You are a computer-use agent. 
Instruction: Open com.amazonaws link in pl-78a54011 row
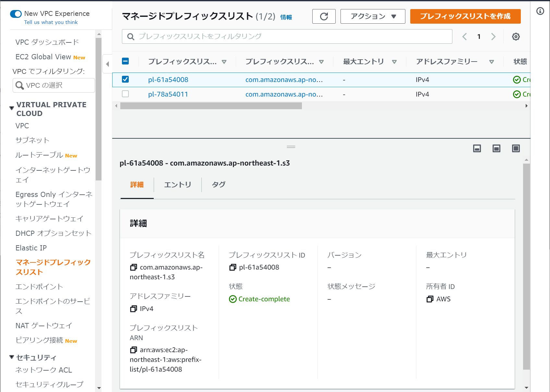click(x=284, y=94)
